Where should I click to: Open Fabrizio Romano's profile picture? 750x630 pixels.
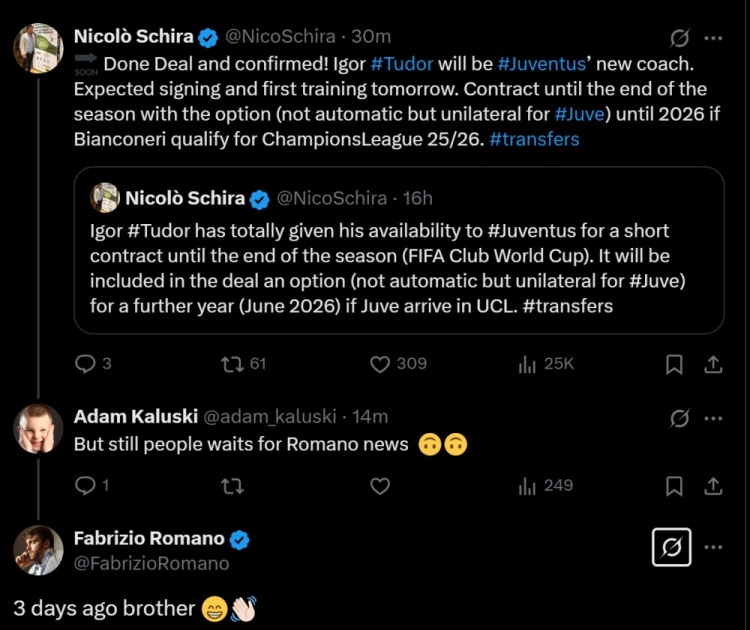tap(38, 550)
